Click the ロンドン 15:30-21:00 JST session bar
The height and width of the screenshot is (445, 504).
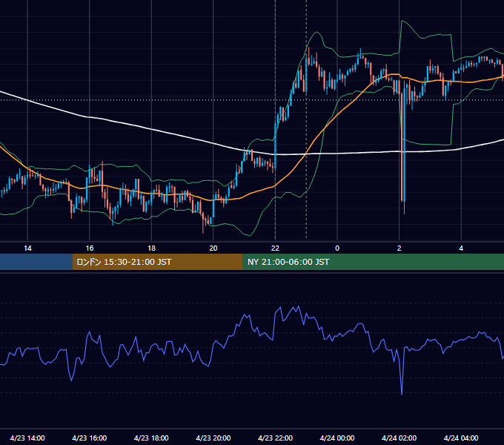tap(157, 262)
